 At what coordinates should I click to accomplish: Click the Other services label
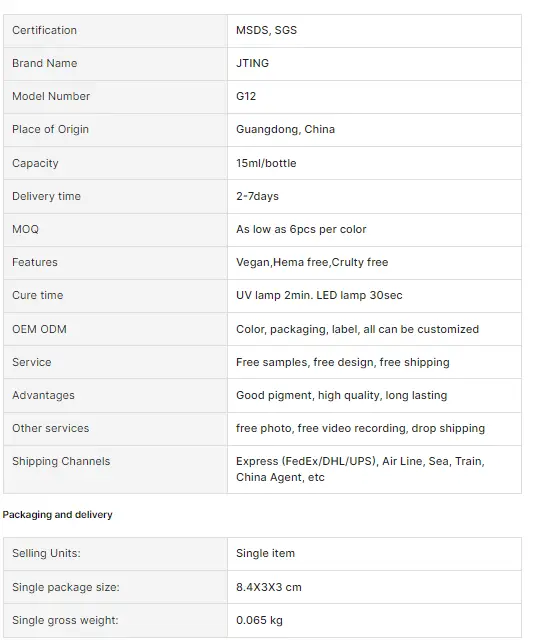(x=51, y=428)
